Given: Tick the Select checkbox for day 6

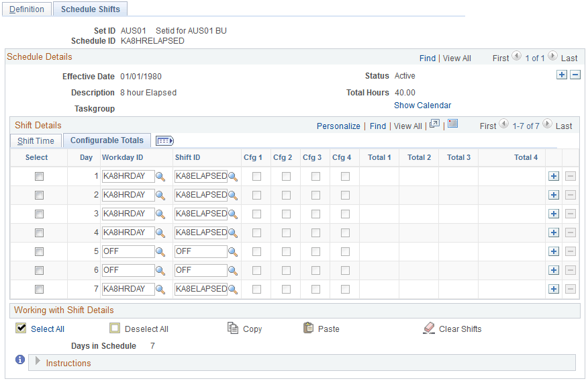Looking at the screenshot, I should [x=39, y=270].
